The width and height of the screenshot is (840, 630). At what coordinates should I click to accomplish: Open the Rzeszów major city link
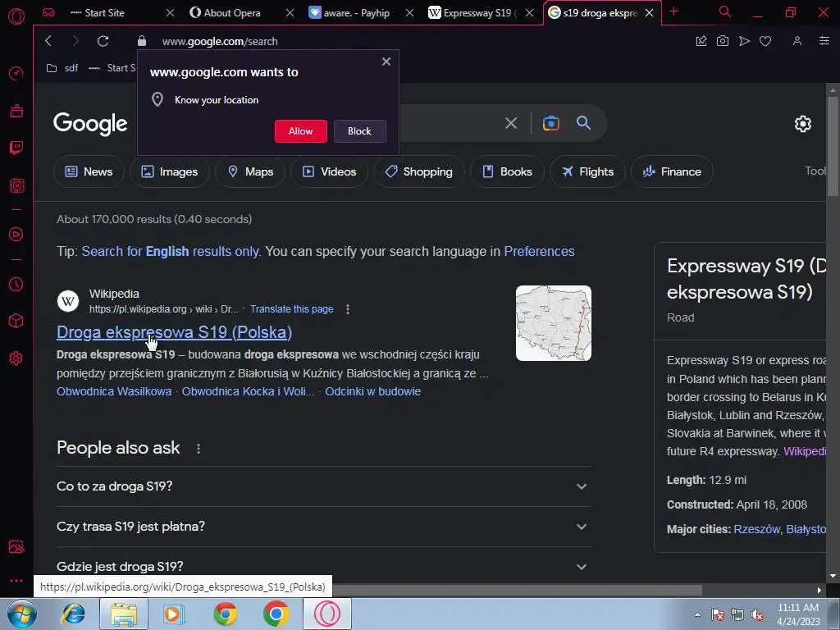[x=756, y=529]
